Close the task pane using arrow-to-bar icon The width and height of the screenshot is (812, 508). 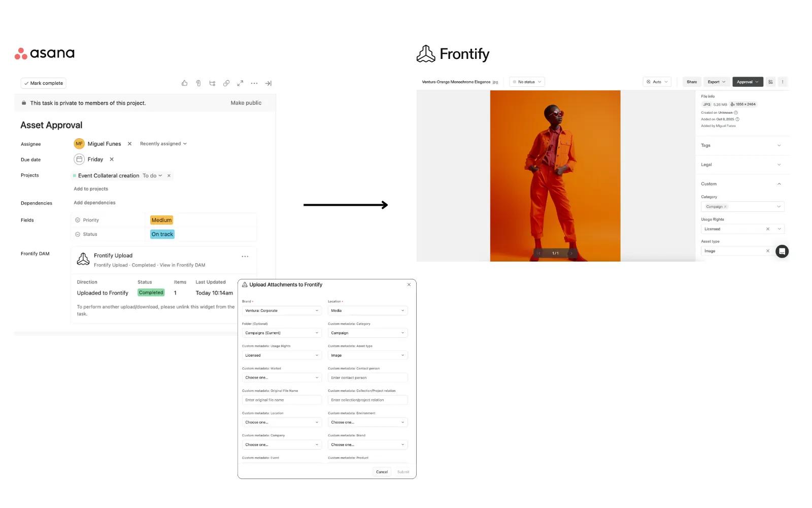(x=268, y=83)
